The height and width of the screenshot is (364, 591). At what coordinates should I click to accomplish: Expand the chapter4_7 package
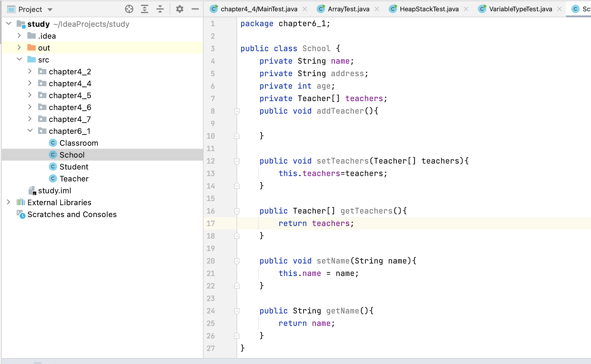(30, 119)
